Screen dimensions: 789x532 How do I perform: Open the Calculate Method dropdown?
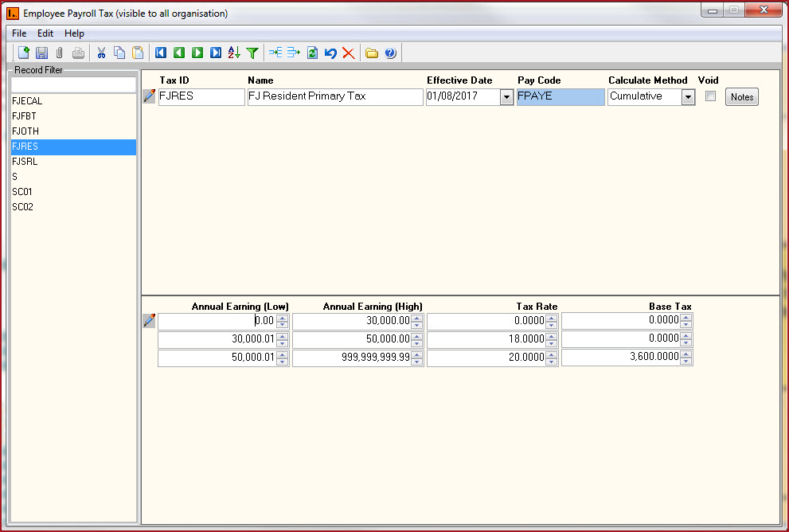(x=689, y=97)
